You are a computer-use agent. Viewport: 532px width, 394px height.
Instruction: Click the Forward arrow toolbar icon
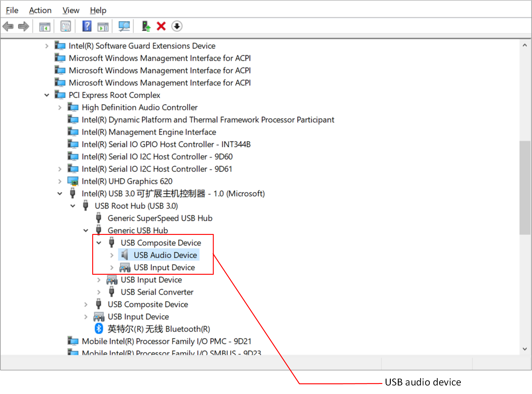[23, 26]
